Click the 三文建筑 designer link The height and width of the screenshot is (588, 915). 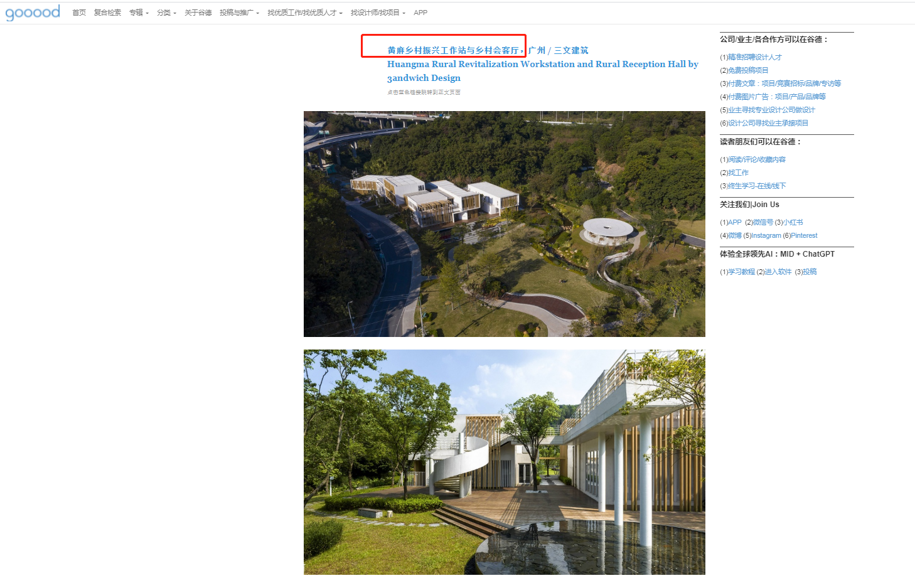[x=571, y=50]
